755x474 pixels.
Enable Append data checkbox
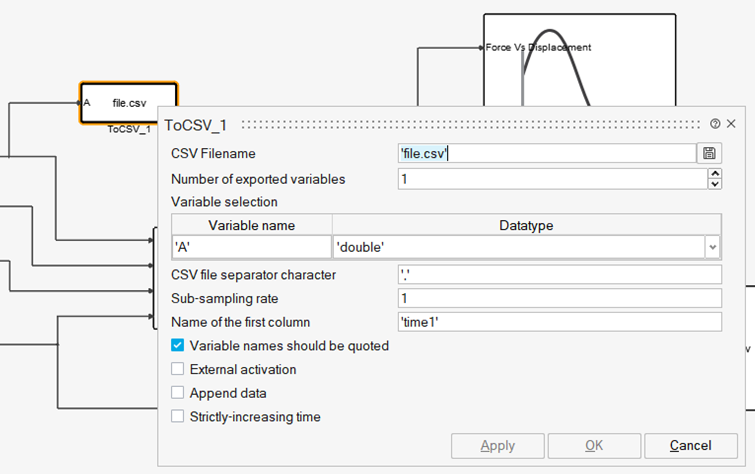click(178, 393)
